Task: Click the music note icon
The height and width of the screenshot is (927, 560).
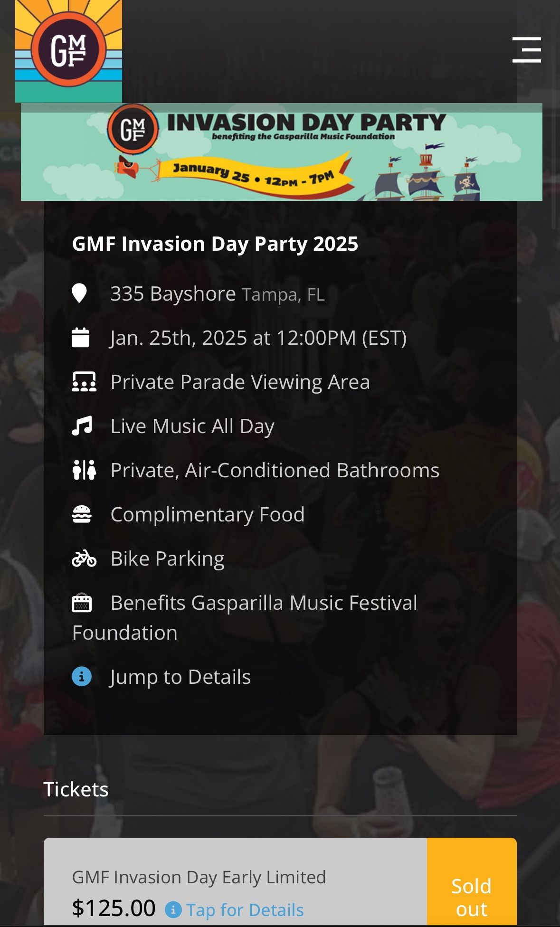Action: tap(82, 426)
